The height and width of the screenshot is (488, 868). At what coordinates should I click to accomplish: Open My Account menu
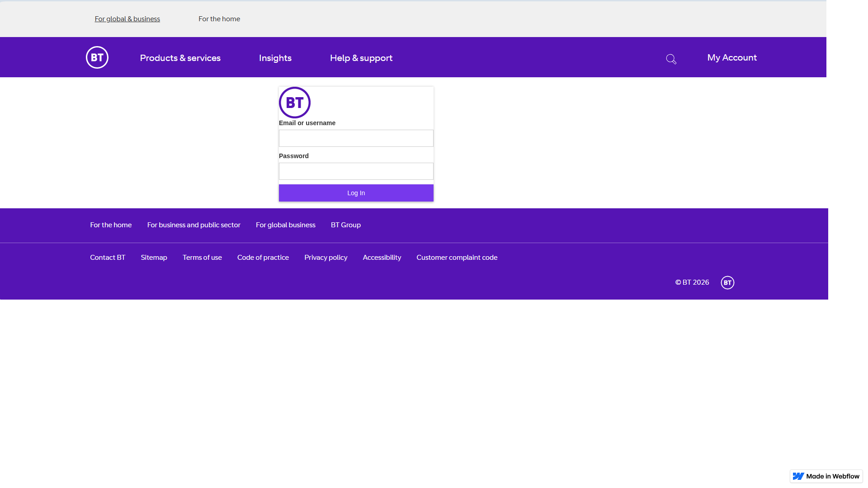pos(732,57)
